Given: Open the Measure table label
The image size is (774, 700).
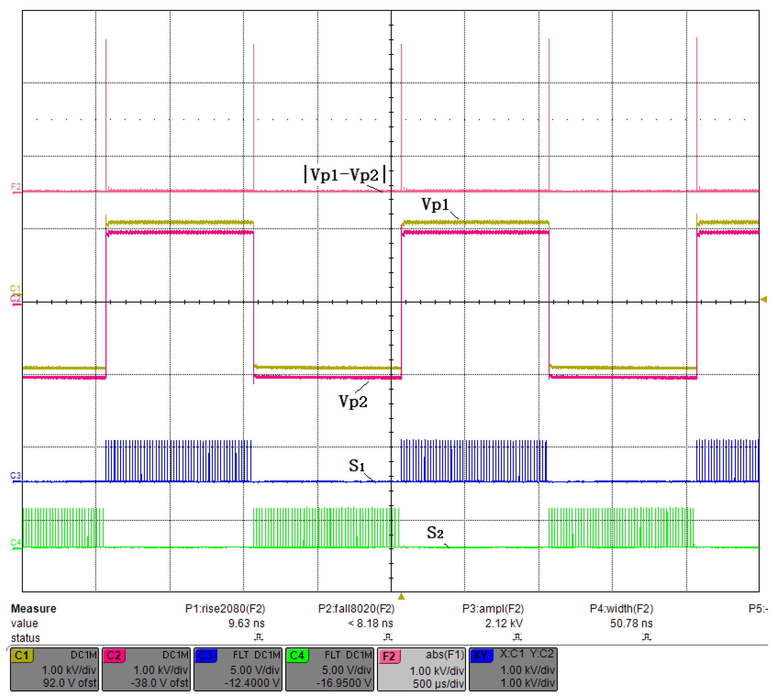Looking at the screenshot, I should [x=33, y=609].
